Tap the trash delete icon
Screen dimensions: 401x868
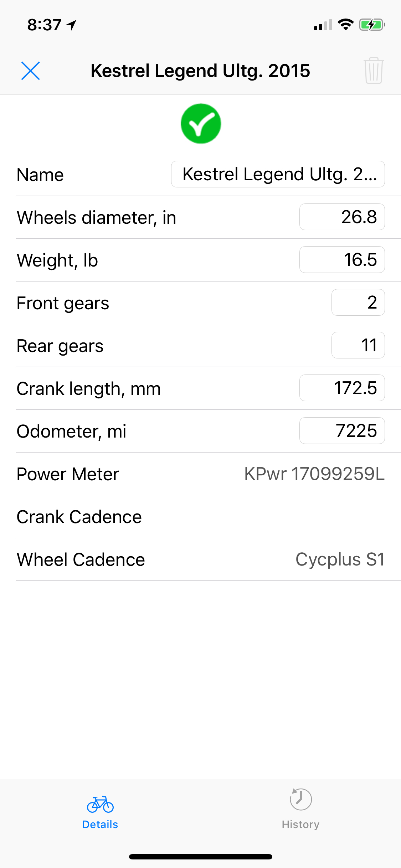(373, 71)
